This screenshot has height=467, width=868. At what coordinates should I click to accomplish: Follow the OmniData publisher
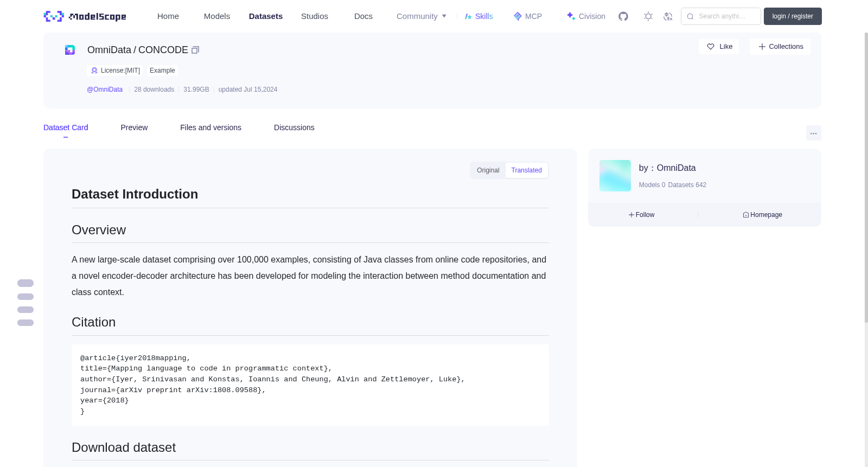click(642, 215)
